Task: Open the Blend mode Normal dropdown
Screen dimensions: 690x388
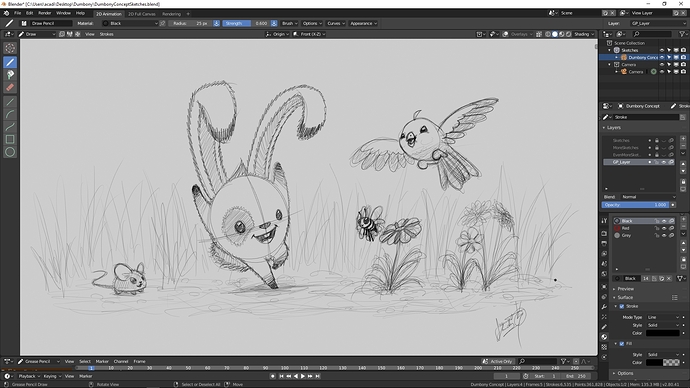Action: click(x=648, y=197)
